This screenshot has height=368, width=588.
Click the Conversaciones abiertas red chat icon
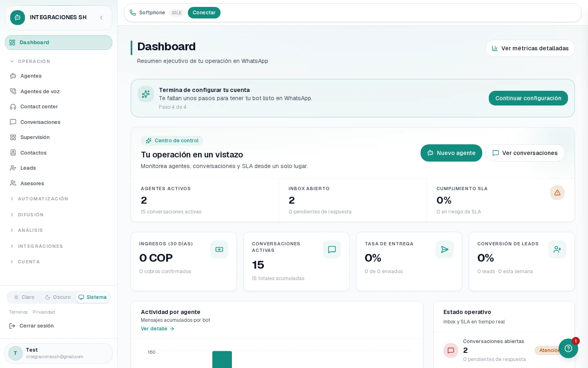451,350
